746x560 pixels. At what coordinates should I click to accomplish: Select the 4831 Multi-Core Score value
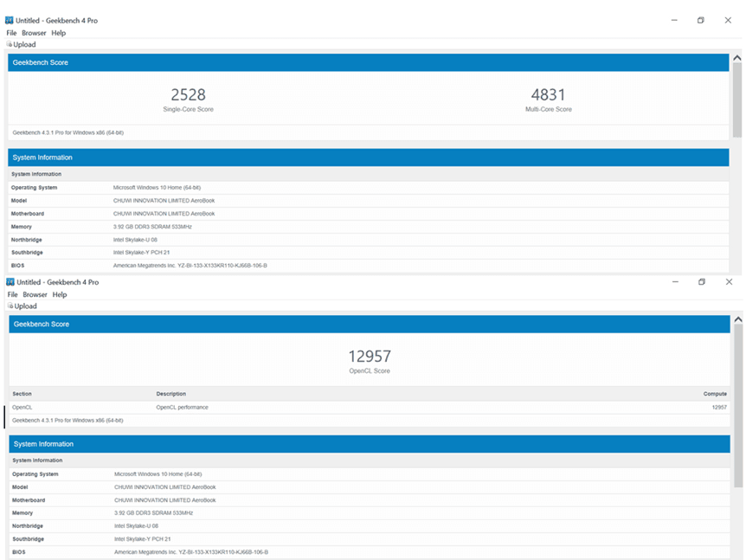pyautogui.click(x=548, y=94)
